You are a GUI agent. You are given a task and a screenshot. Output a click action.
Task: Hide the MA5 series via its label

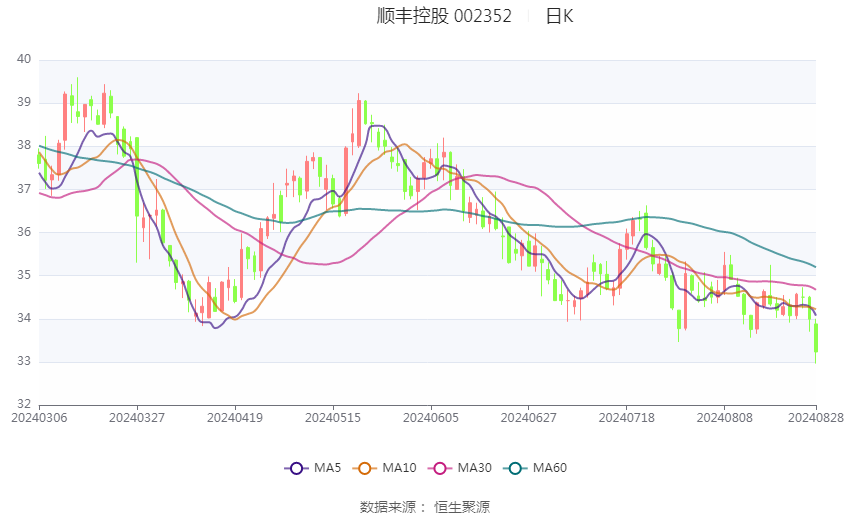pos(327,468)
